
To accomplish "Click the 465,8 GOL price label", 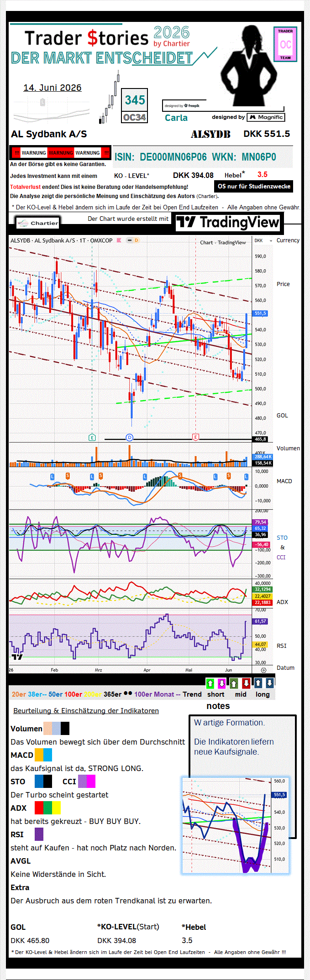I will point(260,439).
